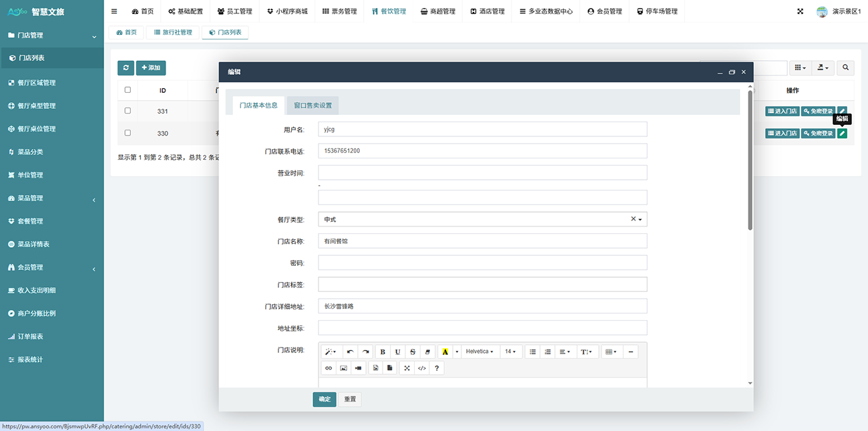Open 订单报表 in the sidebar
The image size is (868, 431).
tap(51, 336)
